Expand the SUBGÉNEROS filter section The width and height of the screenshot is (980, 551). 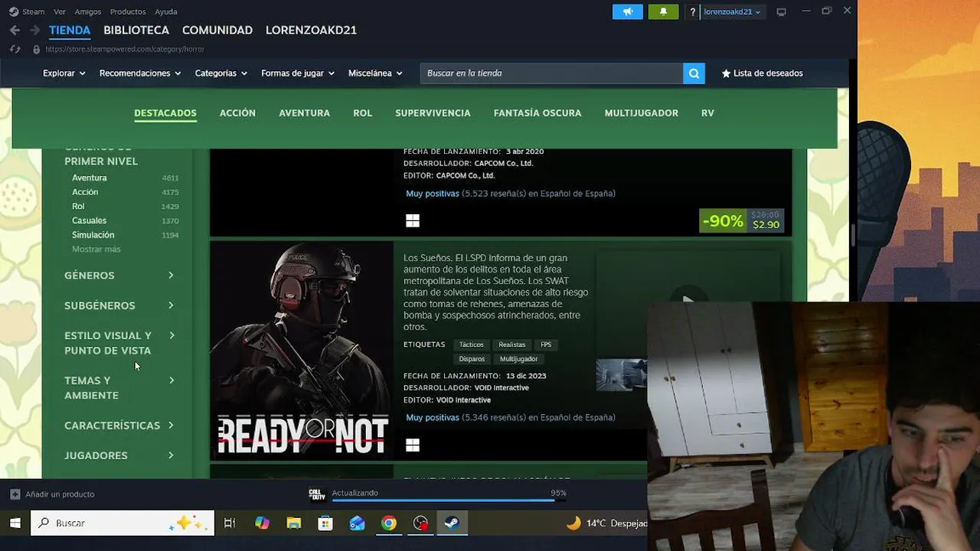click(119, 305)
